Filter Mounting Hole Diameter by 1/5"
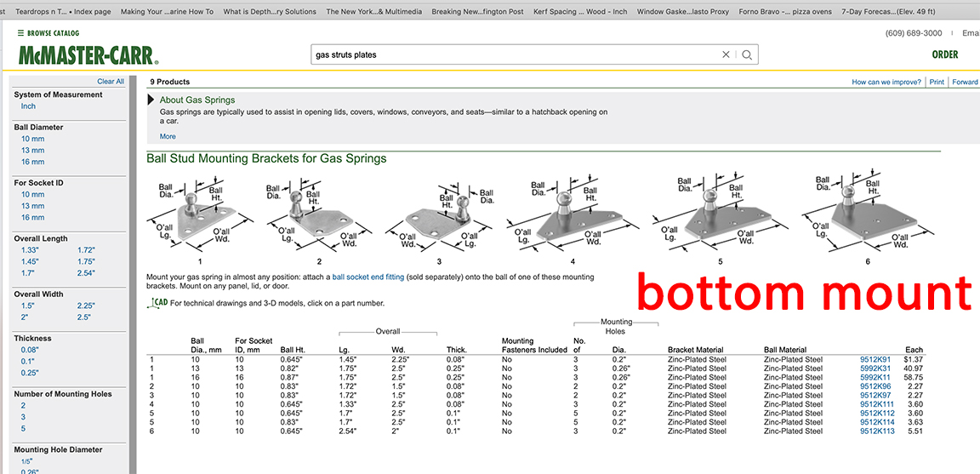Viewport: 980px width, 474px height. tap(27, 461)
